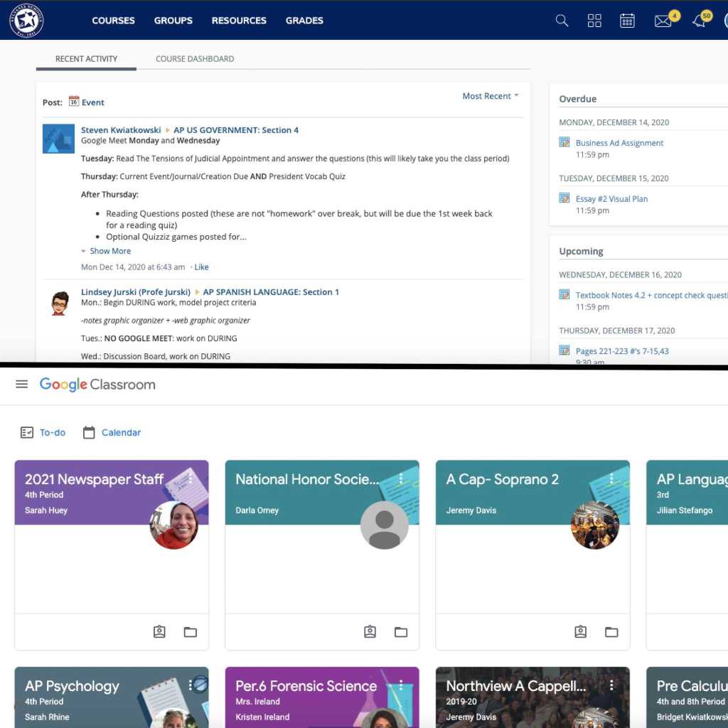Viewport: 728px width, 728px height.
Task: Select the To-do icon in Classroom
Action: 27,432
